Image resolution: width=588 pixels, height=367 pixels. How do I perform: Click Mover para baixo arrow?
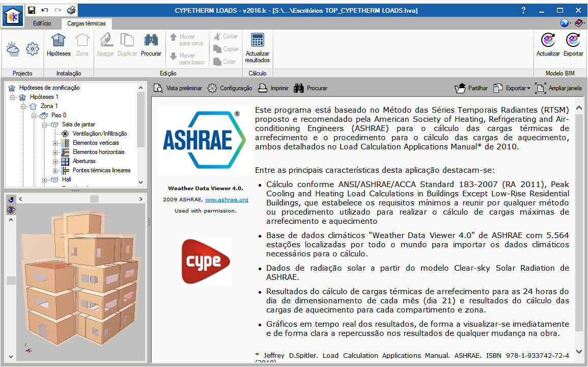(187, 59)
